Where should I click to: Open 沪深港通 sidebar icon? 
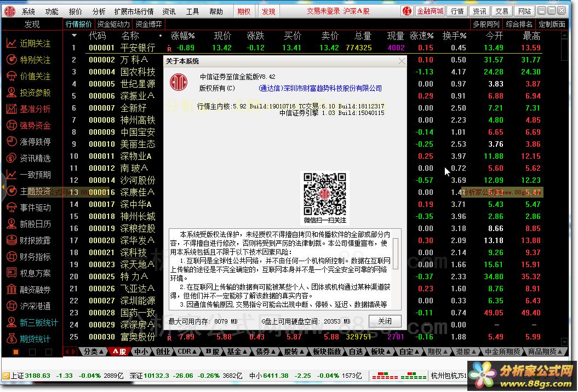(11, 306)
